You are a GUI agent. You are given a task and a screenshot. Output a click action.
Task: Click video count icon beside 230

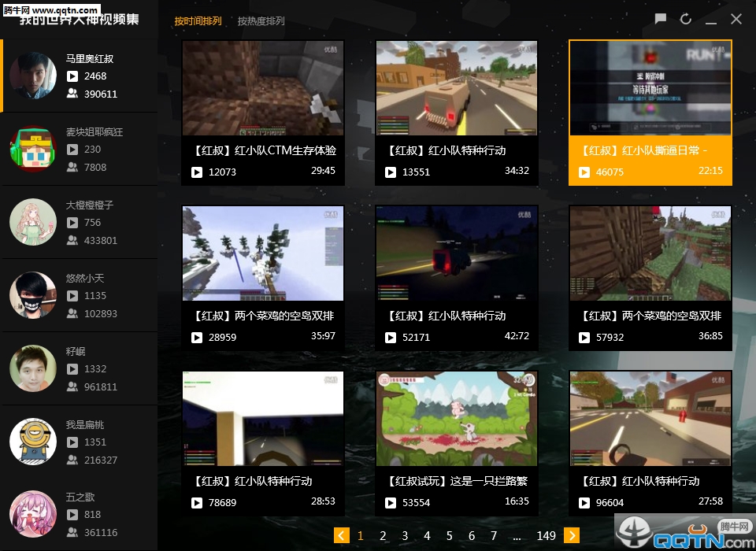tap(72, 150)
